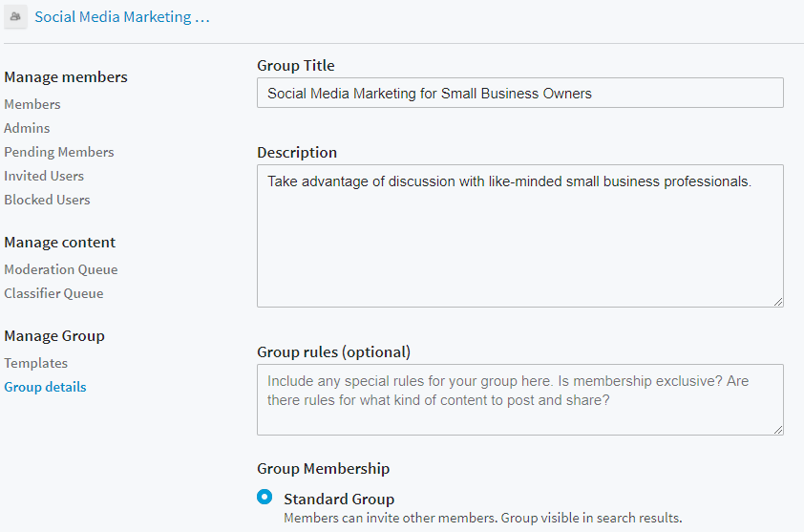804x532 pixels.
Task: Open the Members list
Action: 32,104
